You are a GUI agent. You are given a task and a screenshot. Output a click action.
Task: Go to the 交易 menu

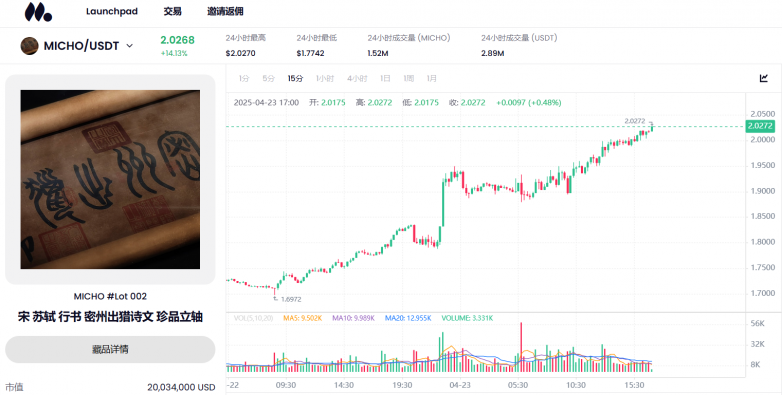pyautogui.click(x=173, y=11)
